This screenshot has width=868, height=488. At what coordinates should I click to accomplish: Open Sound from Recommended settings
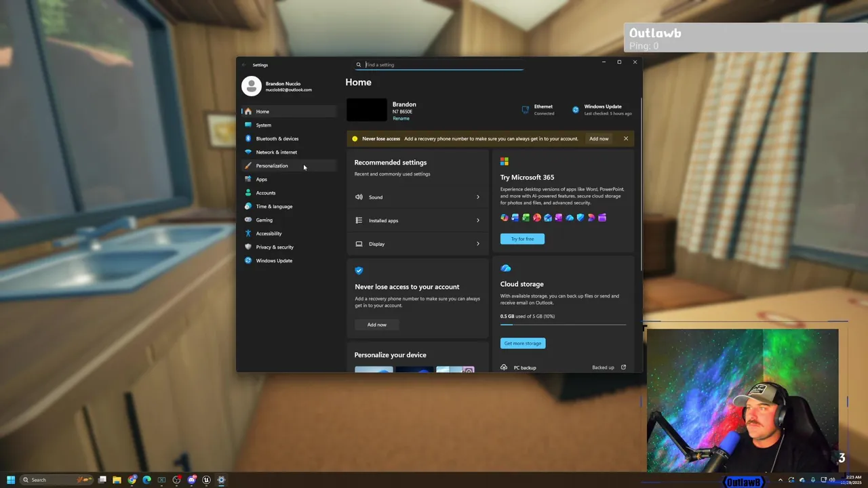tap(418, 197)
